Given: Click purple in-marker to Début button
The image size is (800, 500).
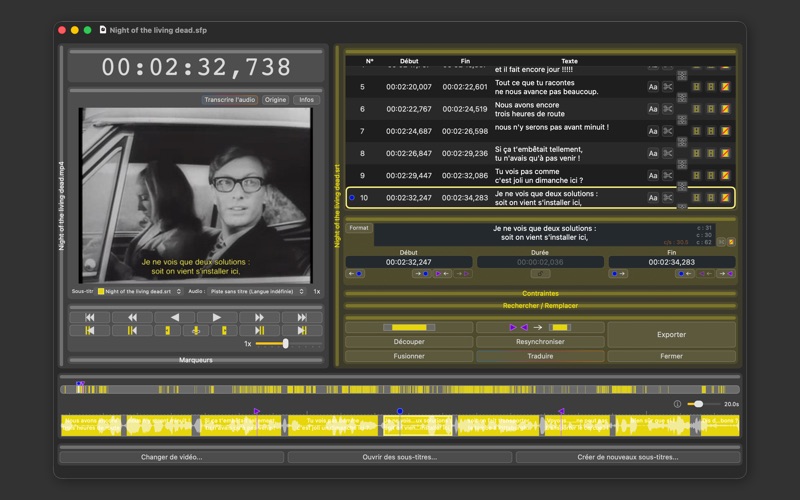Looking at the screenshot, I should [x=443, y=274].
